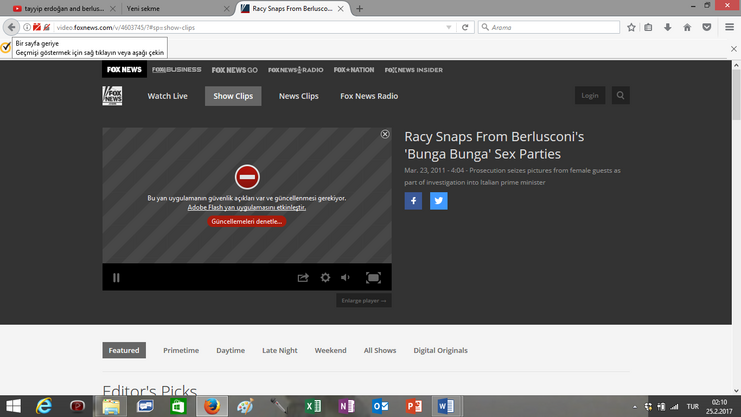741x417 pixels.
Task: Open Excel from taskbar
Action: 313,406
